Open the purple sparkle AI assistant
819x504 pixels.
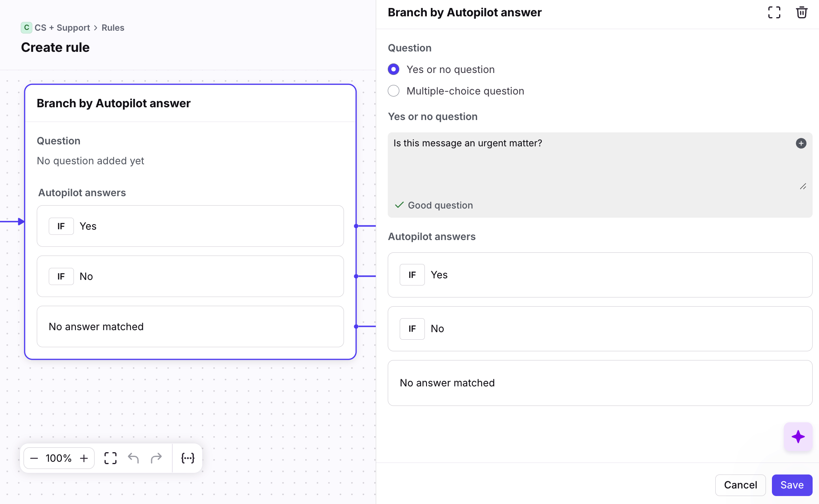click(x=798, y=437)
